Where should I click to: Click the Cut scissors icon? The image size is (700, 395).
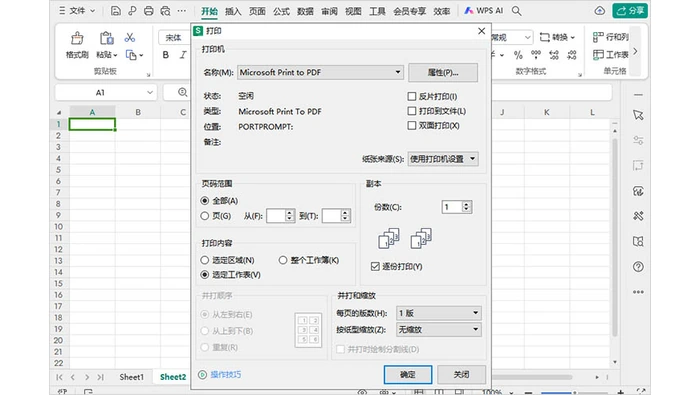[130, 37]
